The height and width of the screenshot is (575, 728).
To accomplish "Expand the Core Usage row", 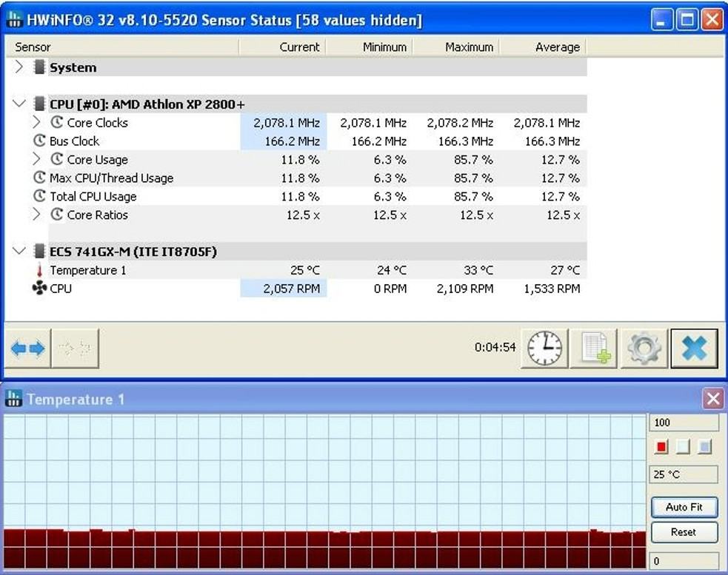I will pos(37,159).
